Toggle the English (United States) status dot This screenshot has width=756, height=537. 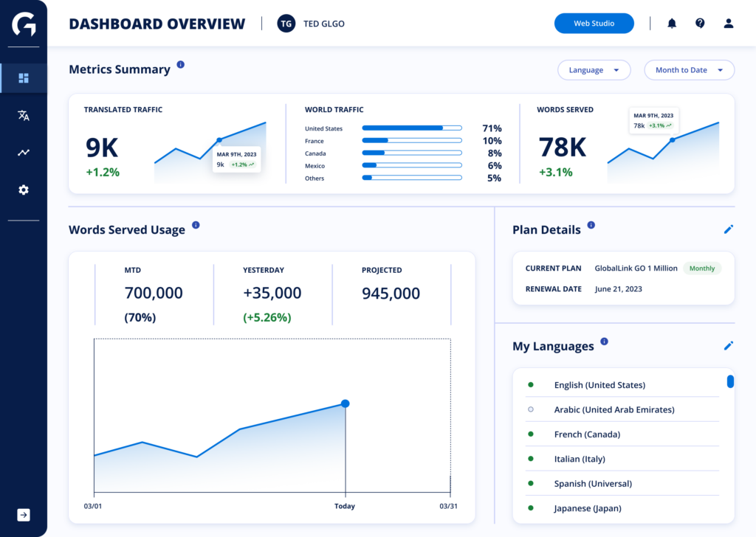[x=531, y=385]
